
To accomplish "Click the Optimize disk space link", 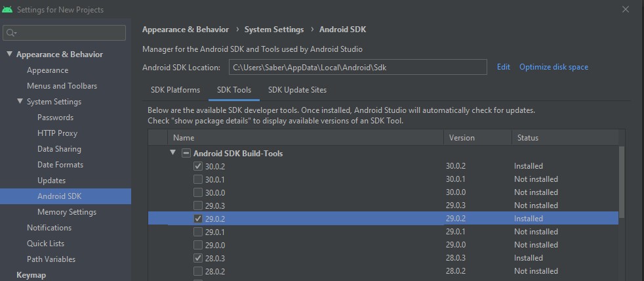I will 553,67.
